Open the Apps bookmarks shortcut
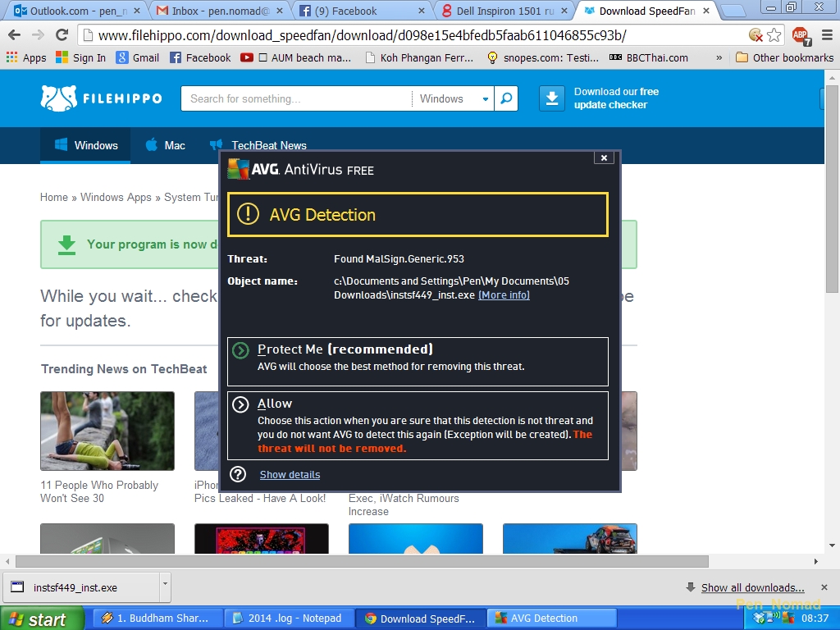Image resolution: width=840 pixels, height=630 pixels. pyautogui.click(x=26, y=57)
